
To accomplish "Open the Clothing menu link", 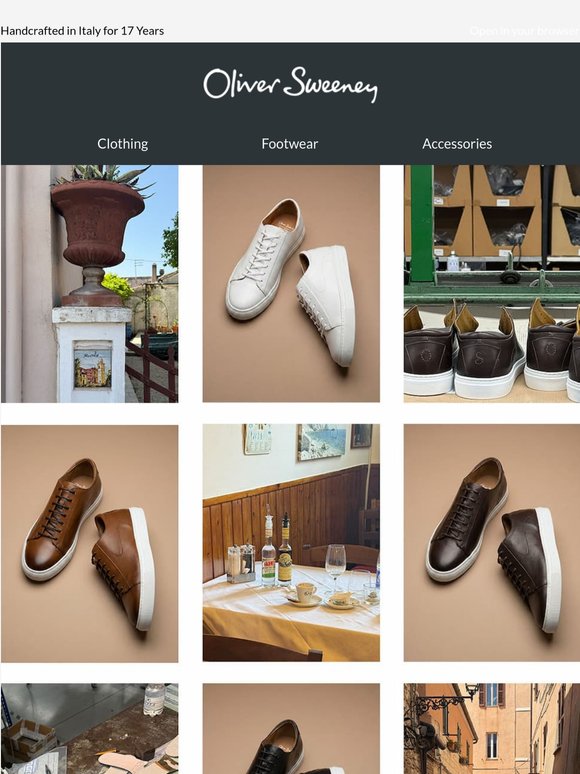I will coord(122,144).
